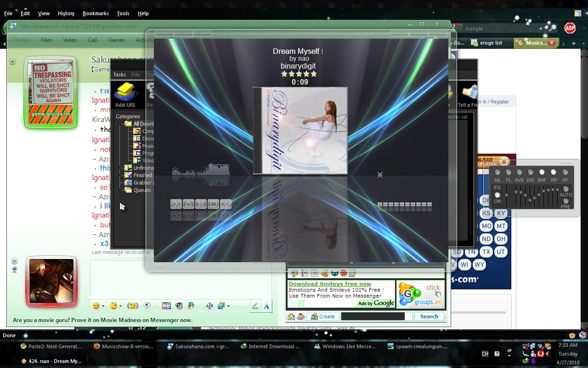
Task: Stop playback in the media player
Action: [213, 204]
